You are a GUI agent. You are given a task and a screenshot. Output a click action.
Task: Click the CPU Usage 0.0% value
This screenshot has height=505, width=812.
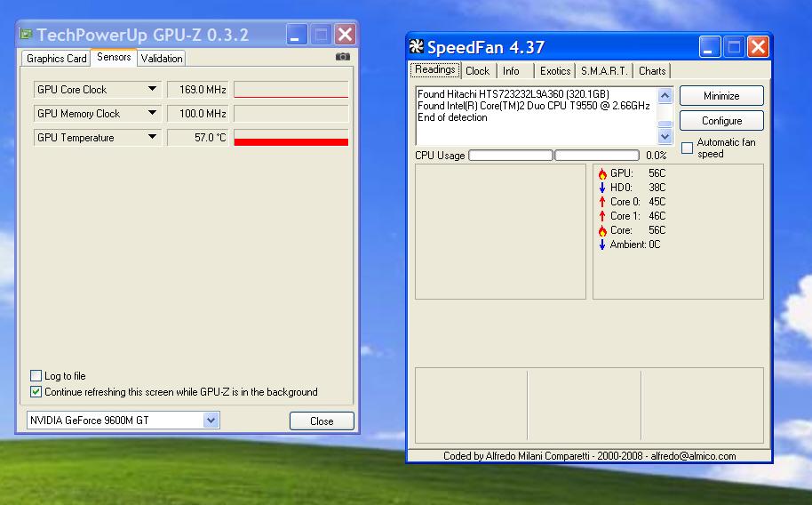click(x=657, y=155)
